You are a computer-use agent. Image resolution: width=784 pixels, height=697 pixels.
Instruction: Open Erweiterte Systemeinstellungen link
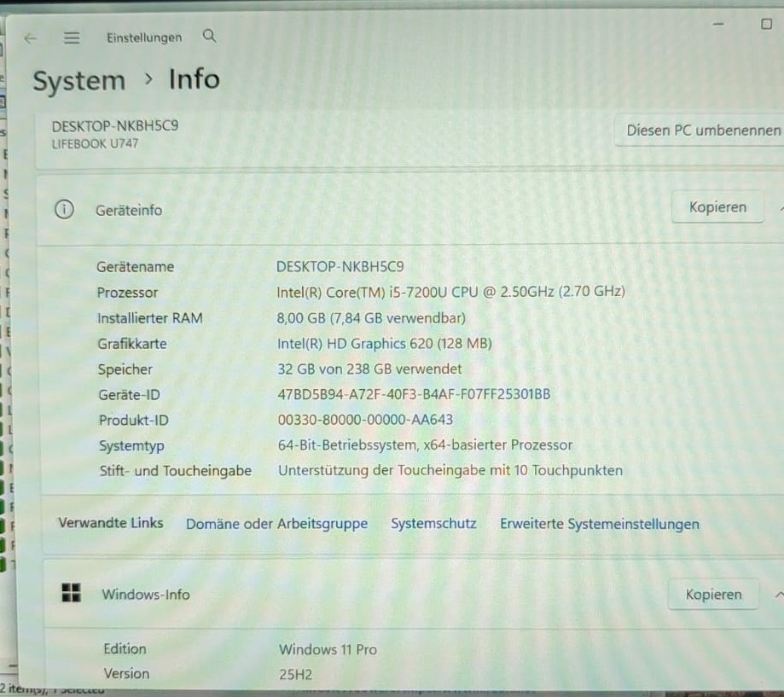(x=600, y=524)
